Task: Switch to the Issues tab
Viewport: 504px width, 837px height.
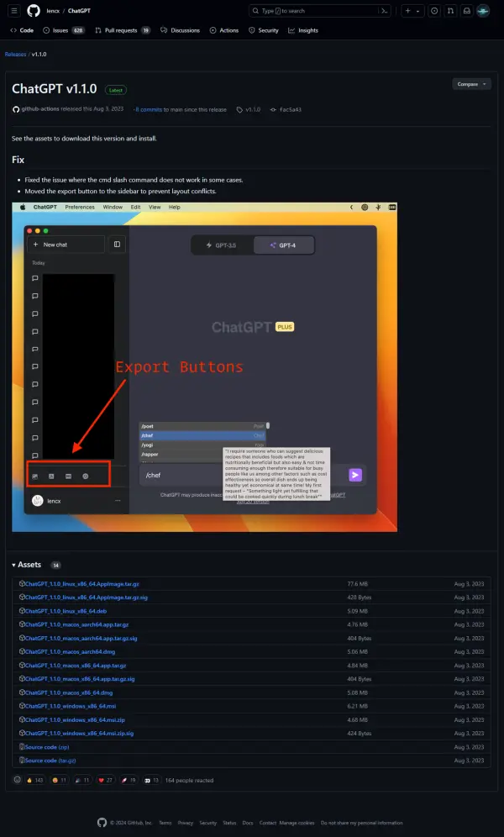Action: [64, 30]
